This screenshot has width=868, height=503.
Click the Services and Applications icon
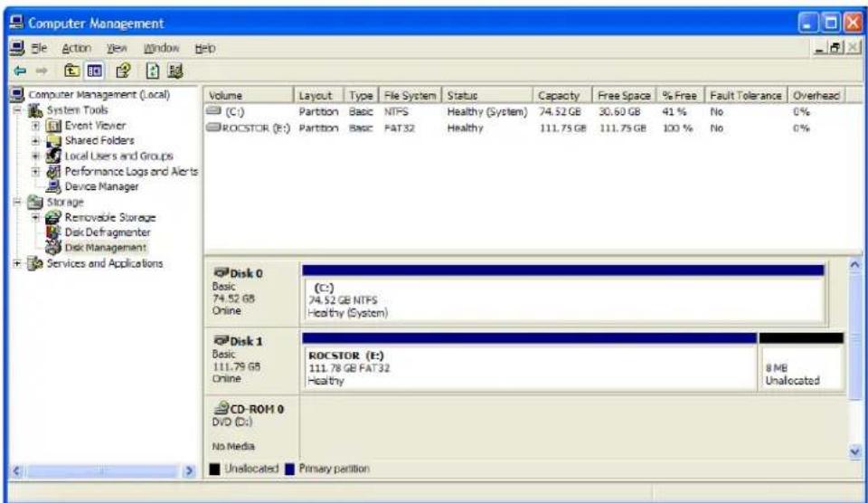tap(35, 263)
